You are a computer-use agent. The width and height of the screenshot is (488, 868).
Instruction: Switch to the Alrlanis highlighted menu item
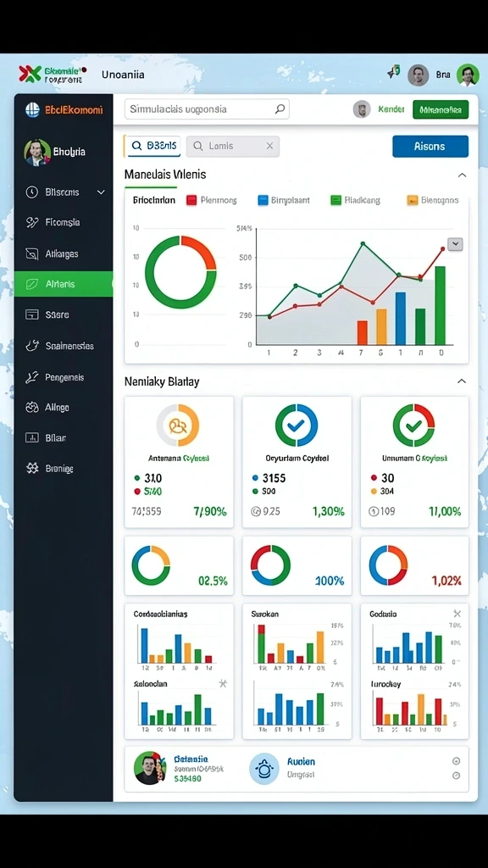click(64, 284)
